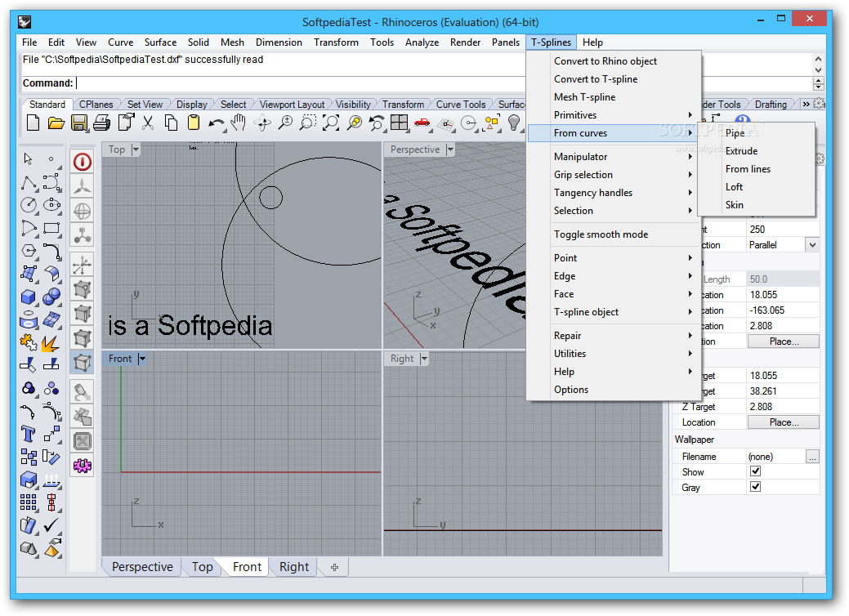Open Options in the T-Splines menu
849x616 pixels.
coord(614,390)
